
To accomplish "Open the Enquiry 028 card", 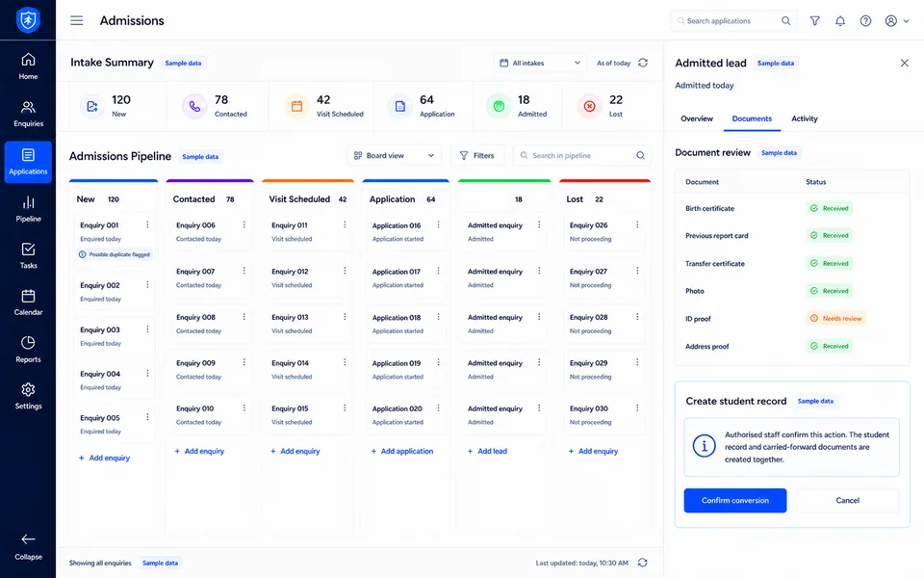I will coord(604,324).
